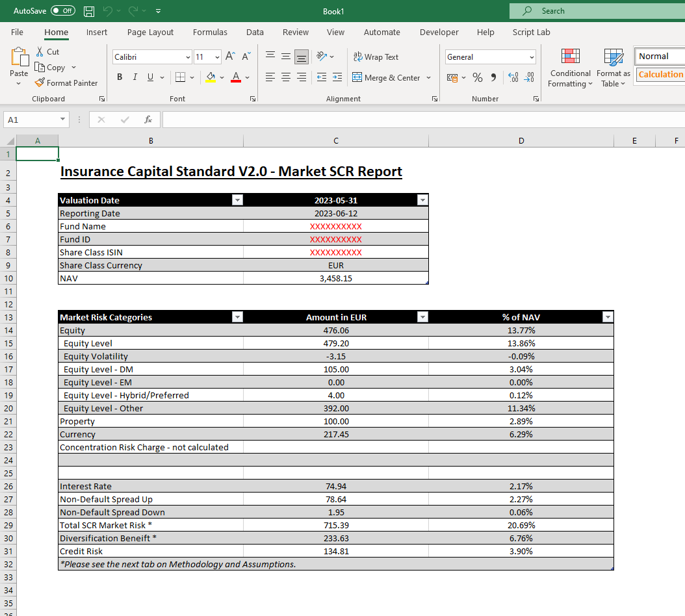Image resolution: width=685 pixels, height=616 pixels.
Task: Apply Bold formatting
Action: point(120,77)
